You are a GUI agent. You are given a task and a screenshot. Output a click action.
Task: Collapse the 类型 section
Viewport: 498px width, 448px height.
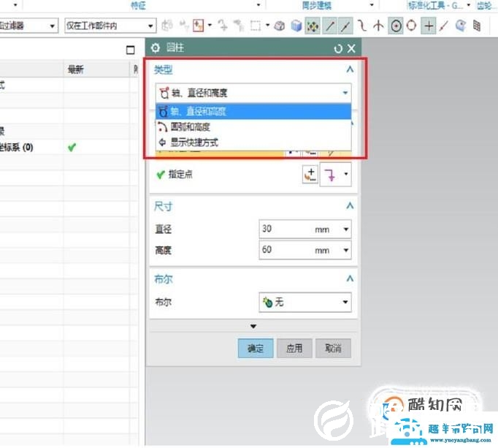tap(350, 69)
